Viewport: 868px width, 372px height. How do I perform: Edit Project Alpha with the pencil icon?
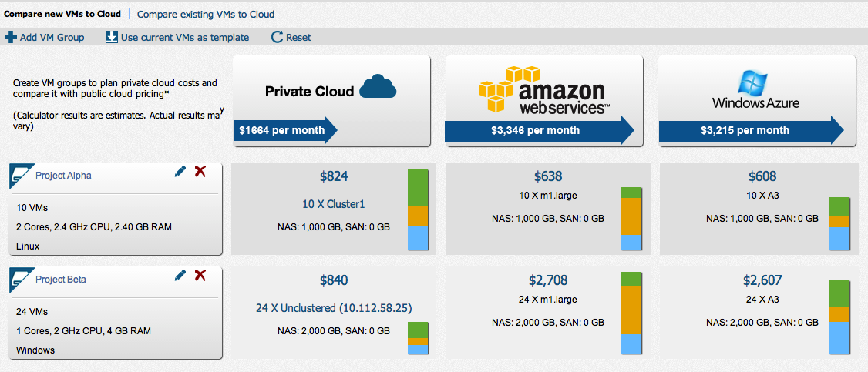pos(180,172)
